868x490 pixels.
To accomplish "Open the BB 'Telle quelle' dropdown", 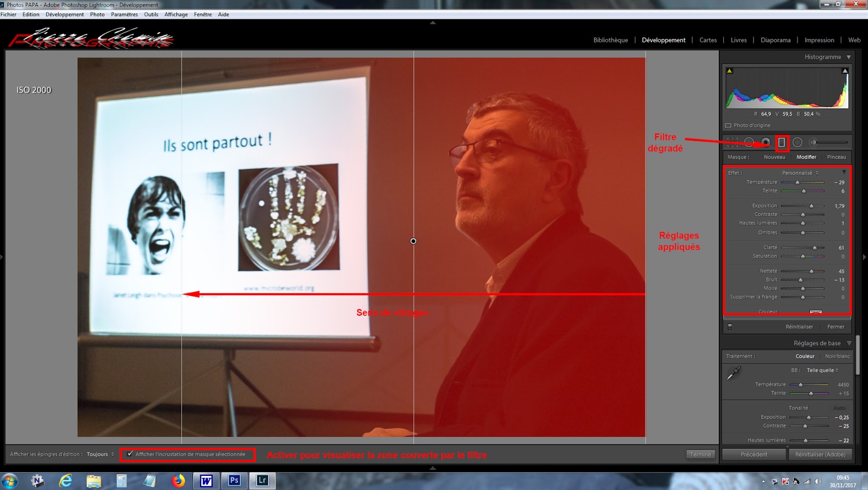I will pos(822,371).
